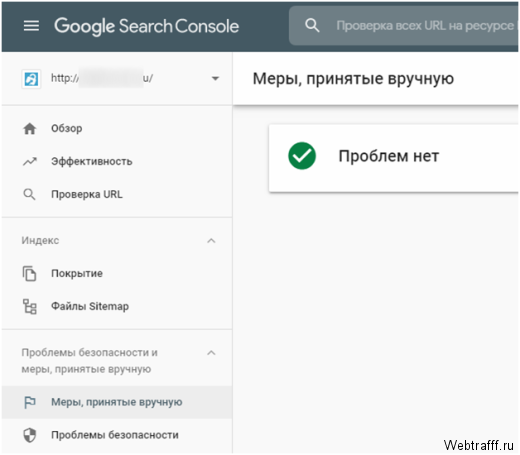Click the pages icon for Покрытие
Screen dimensions: 520x455
pos(29,274)
